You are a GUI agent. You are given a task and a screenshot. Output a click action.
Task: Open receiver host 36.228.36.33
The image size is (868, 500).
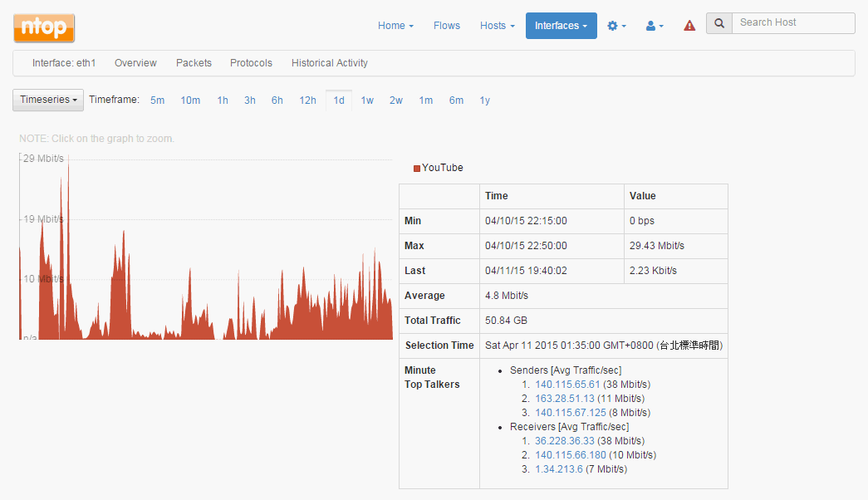565,441
